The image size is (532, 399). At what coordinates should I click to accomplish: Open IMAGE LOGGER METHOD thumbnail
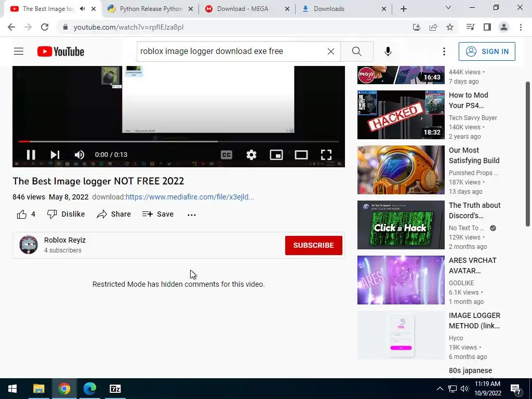tap(401, 335)
